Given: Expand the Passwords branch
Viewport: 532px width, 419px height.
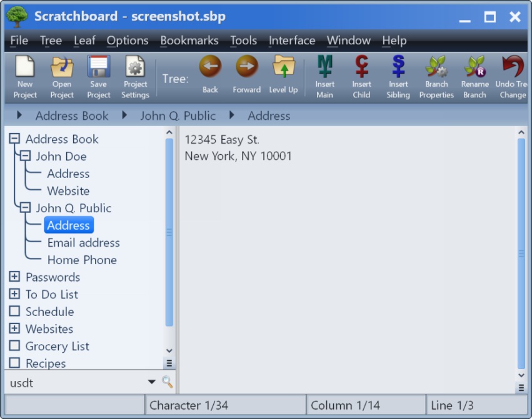Looking at the screenshot, I should [x=14, y=277].
